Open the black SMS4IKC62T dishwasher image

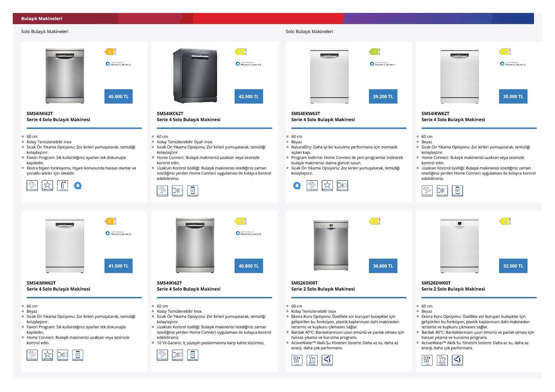tap(195, 76)
